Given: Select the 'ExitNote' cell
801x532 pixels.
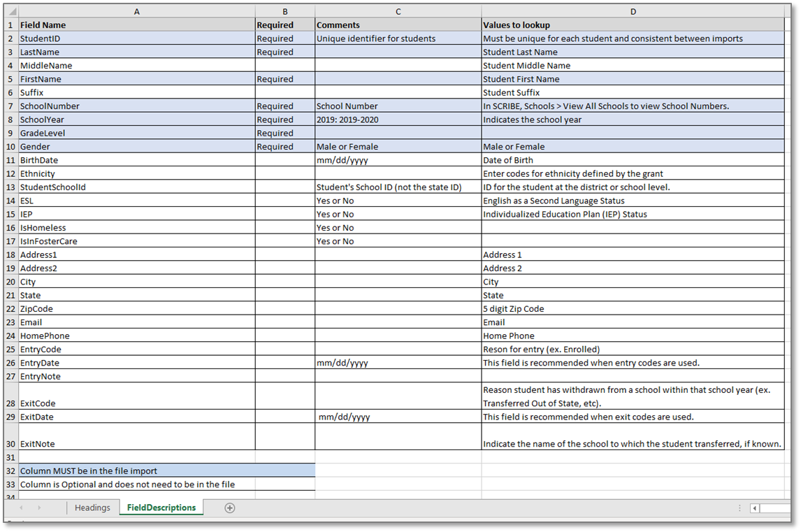Looking at the screenshot, I should (137, 436).
